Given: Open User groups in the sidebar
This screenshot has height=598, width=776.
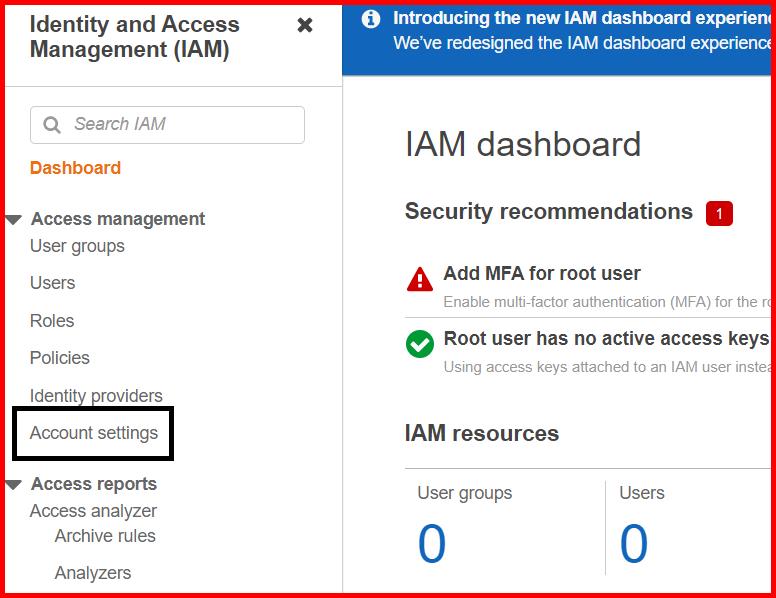Looking at the screenshot, I should pyautogui.click(x=77, y=246).
